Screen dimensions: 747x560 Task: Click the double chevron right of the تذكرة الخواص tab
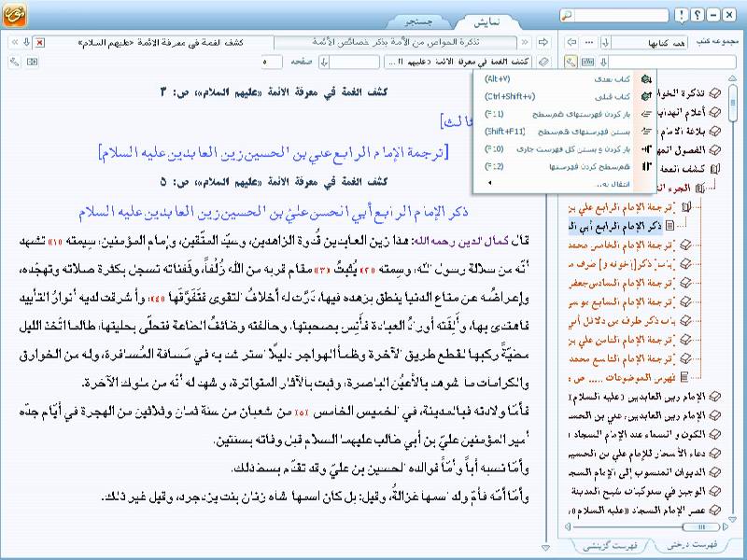[x=525, y=42]
